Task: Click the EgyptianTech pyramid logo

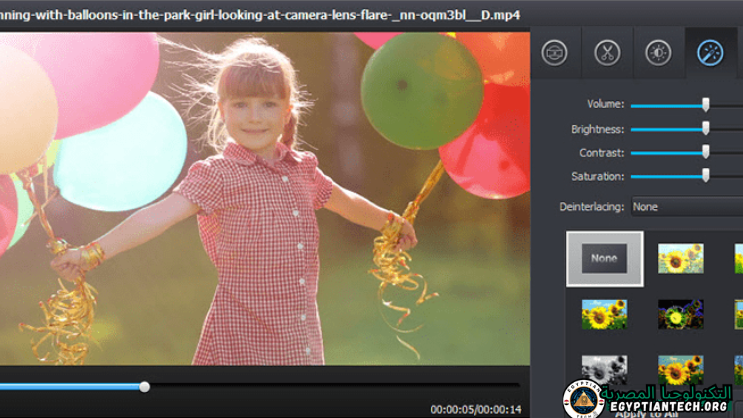Action: [580, 400]
